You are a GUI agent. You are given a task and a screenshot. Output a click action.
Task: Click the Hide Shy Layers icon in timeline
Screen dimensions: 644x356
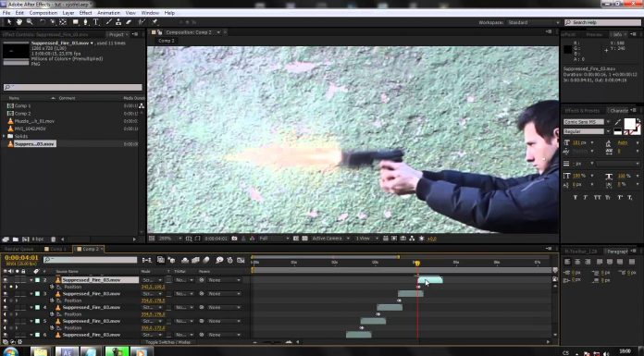pyautogui.click(x=185, y=260)
